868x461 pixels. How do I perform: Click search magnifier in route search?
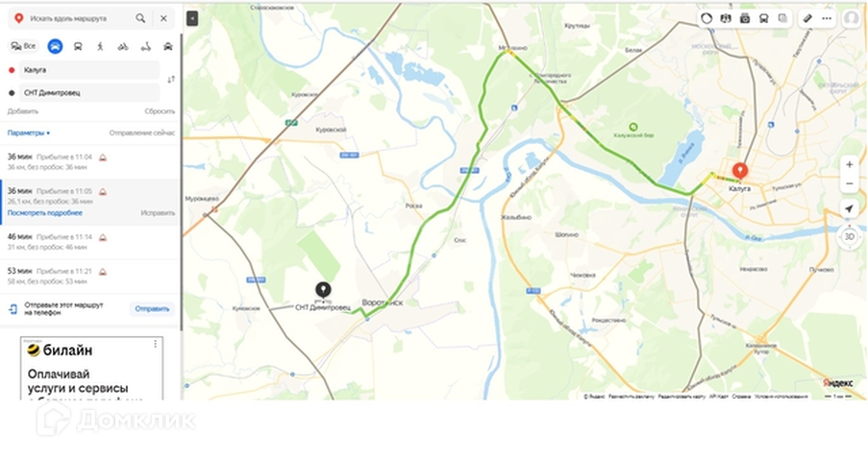tap(140, 18)
